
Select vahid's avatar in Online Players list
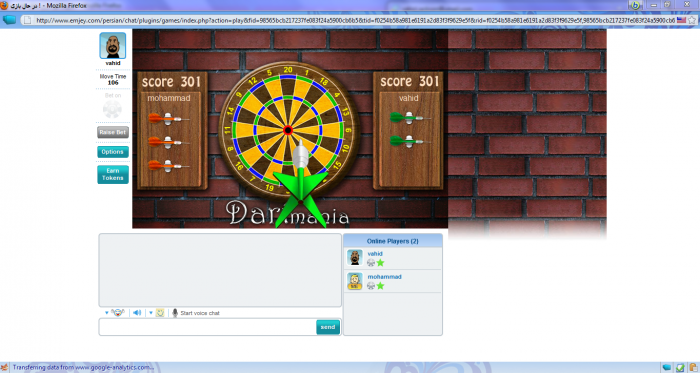355,257
